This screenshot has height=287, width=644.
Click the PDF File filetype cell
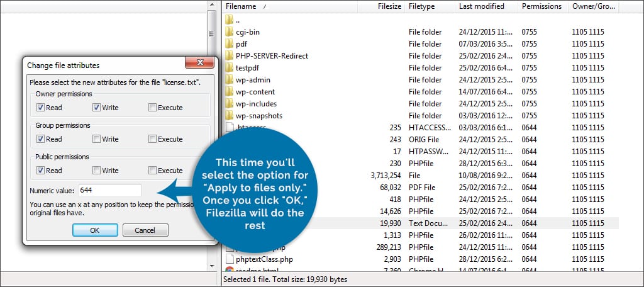point(422,187)
